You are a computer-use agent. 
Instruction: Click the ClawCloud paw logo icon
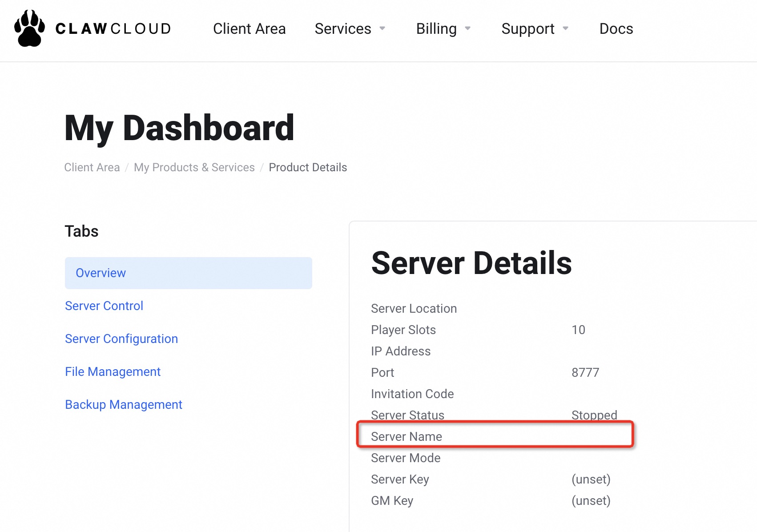(29, 28)
